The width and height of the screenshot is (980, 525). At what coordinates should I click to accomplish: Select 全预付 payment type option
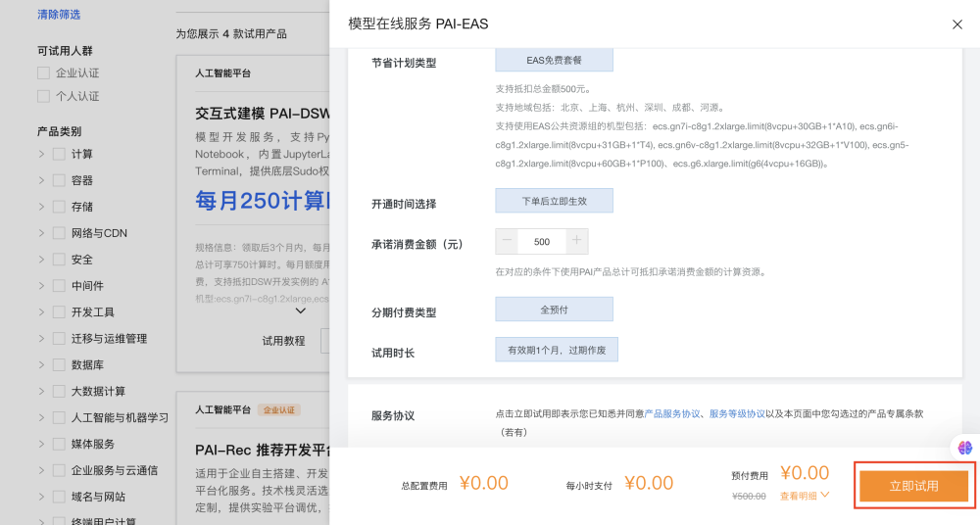point(554,310)
